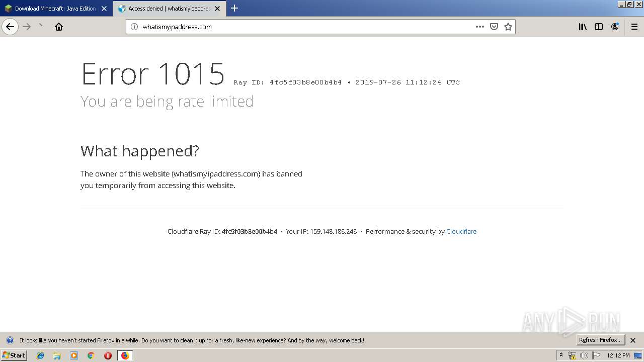Open the Action Center flag icon
Viewport: 644px width, 362px height.
point(596,355)
